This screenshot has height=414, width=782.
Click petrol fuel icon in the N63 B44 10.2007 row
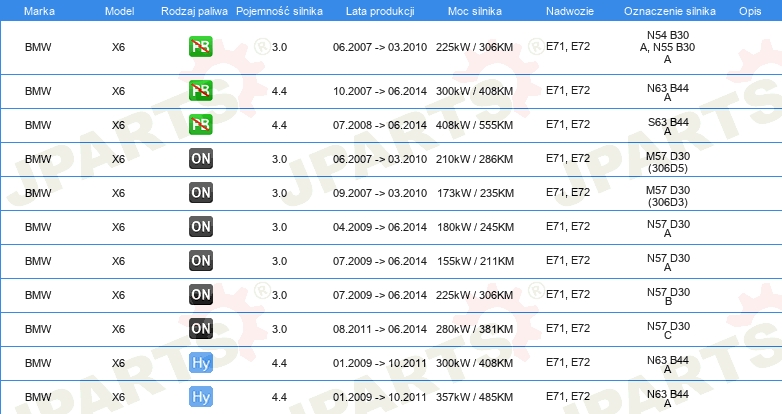tap(200, 91)
